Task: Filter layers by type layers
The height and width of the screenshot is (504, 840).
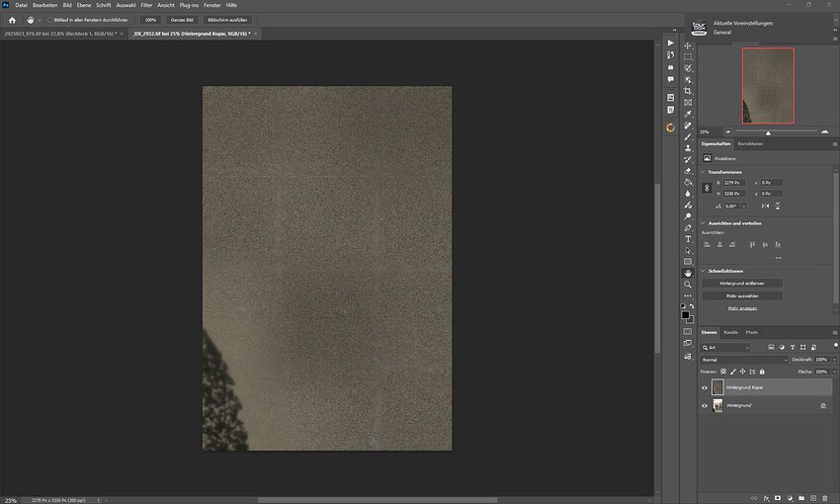Action: (x=793, y=348)
